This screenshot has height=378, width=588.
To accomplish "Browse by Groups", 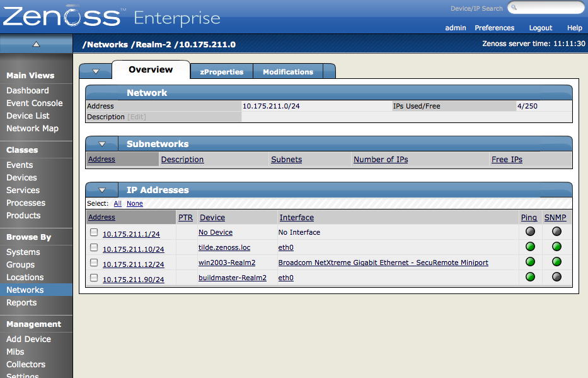I will pyautogui.click(x=21, y=264).
